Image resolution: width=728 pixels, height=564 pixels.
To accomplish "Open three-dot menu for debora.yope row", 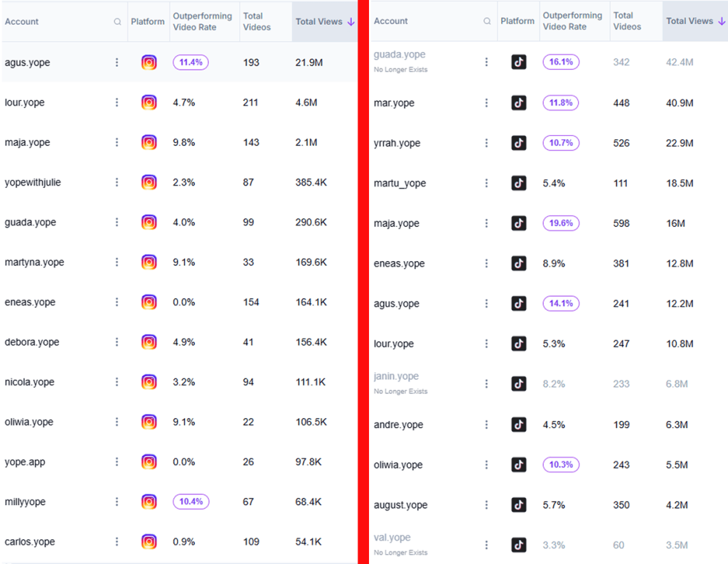I will 117,342.
